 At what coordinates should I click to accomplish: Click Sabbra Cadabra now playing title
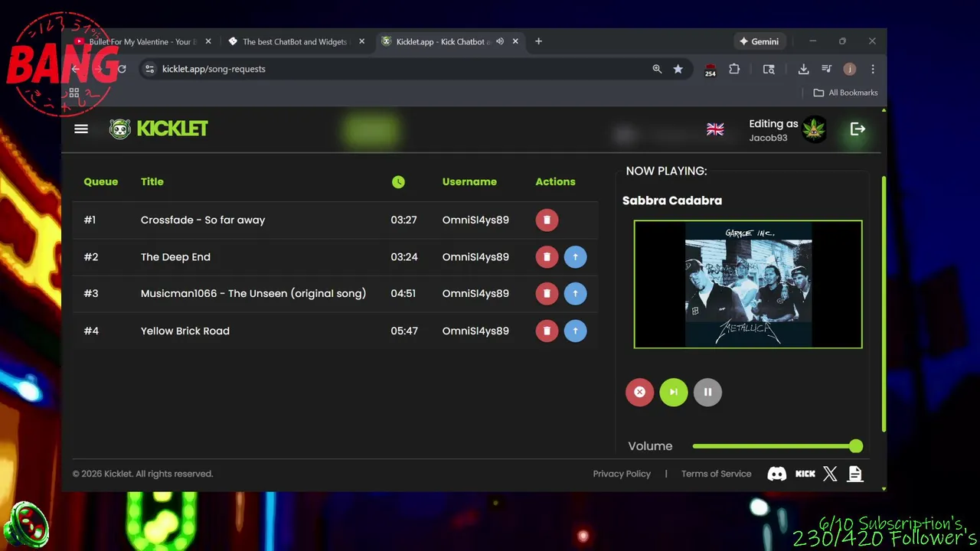coord(672,201)
